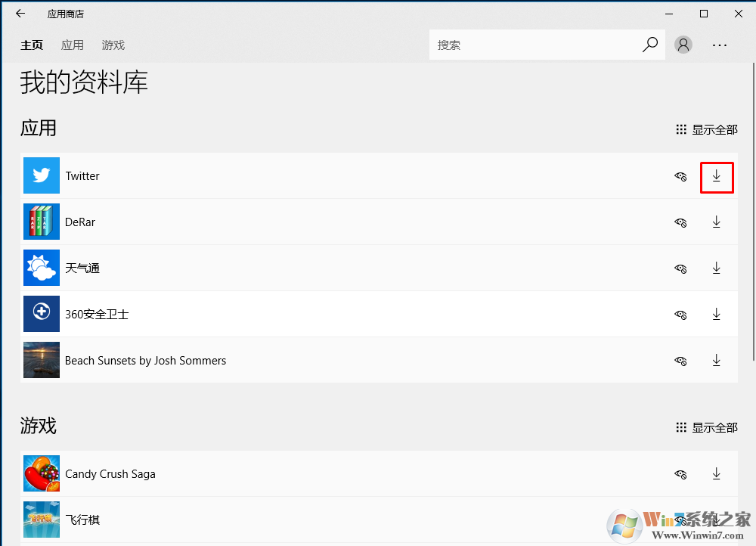Hide DeRar from the library
The height and width of the screenshot is (546, 756).
[x=680, y=222]
